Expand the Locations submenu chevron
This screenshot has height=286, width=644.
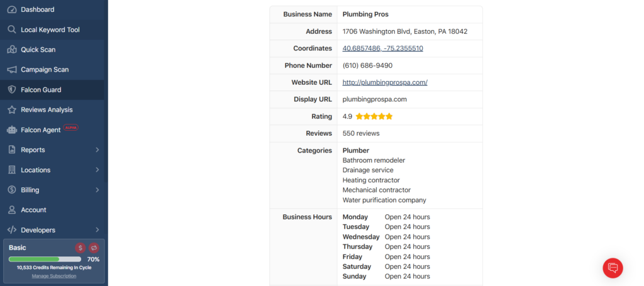97,170
